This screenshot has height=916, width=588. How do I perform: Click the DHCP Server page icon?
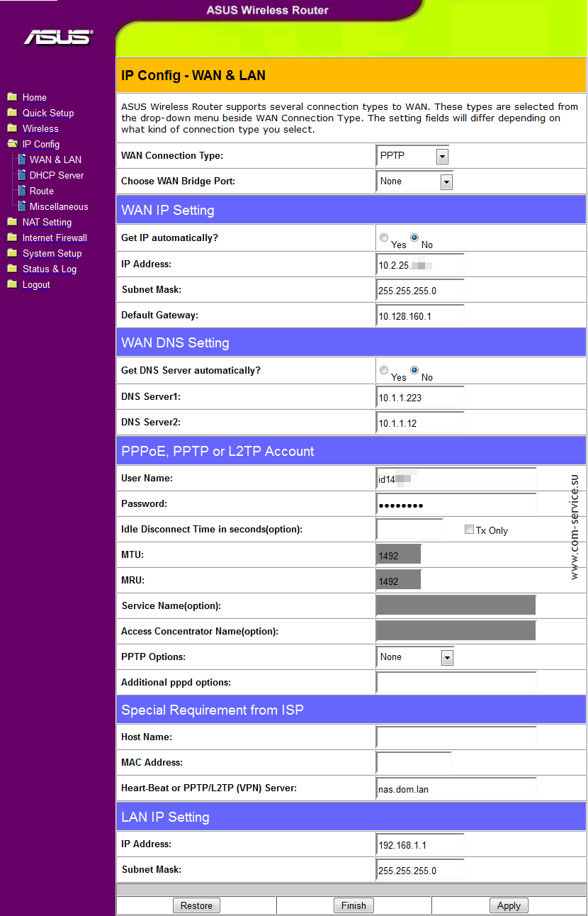pyautogui.click(x=22, y=175)
